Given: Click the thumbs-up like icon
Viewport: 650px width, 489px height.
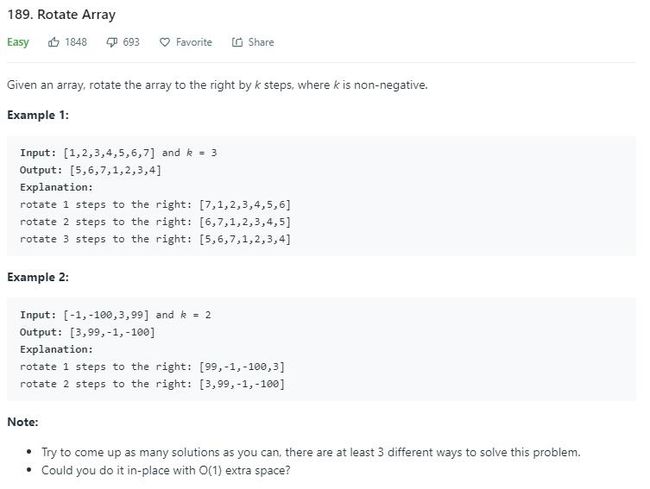Looking at the screenshot, I should pos(53,42).
